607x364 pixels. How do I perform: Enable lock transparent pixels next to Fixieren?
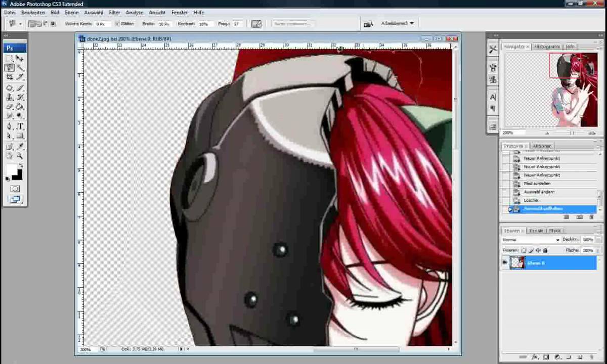pos(524,250)
